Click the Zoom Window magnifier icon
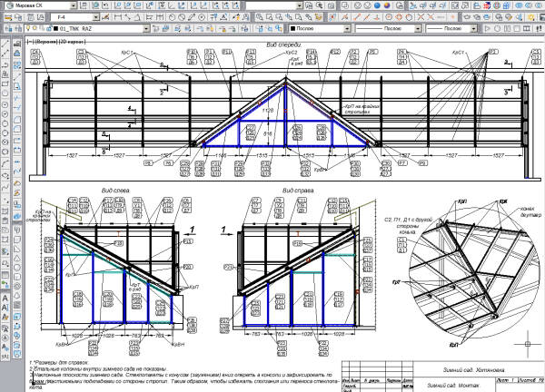Viewport: 545px width, 392px height. pyautogui.click(x=270, y=17)
